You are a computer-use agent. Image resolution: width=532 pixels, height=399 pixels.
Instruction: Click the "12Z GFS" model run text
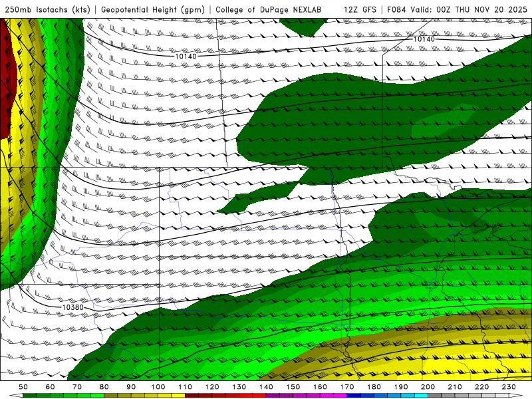[360, 9]
